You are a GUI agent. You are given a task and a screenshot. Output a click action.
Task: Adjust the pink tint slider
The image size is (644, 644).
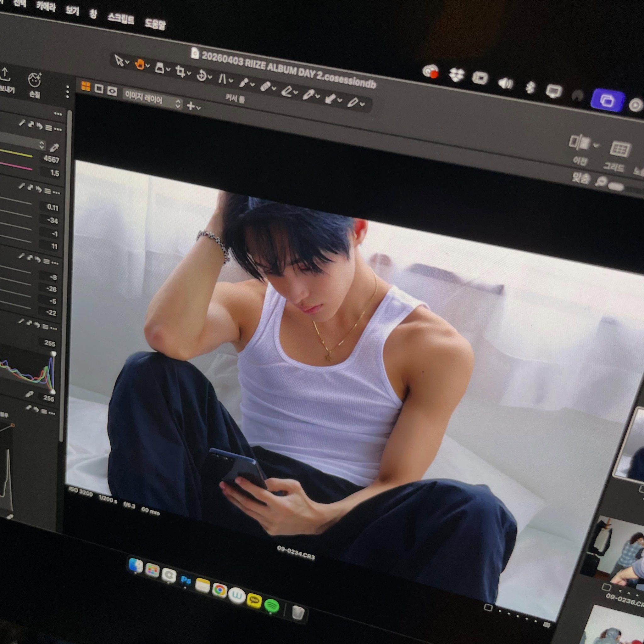(x=16, y=166)
